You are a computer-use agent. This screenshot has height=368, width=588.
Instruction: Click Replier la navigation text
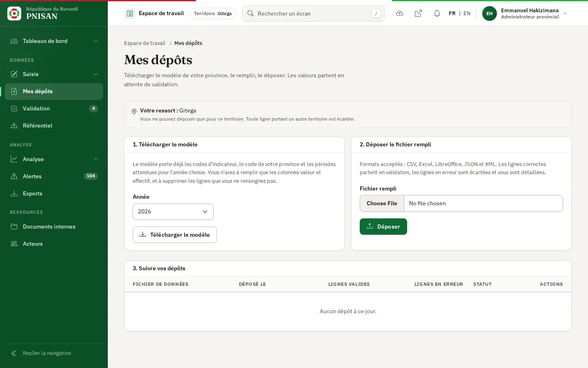pos(47,353)
